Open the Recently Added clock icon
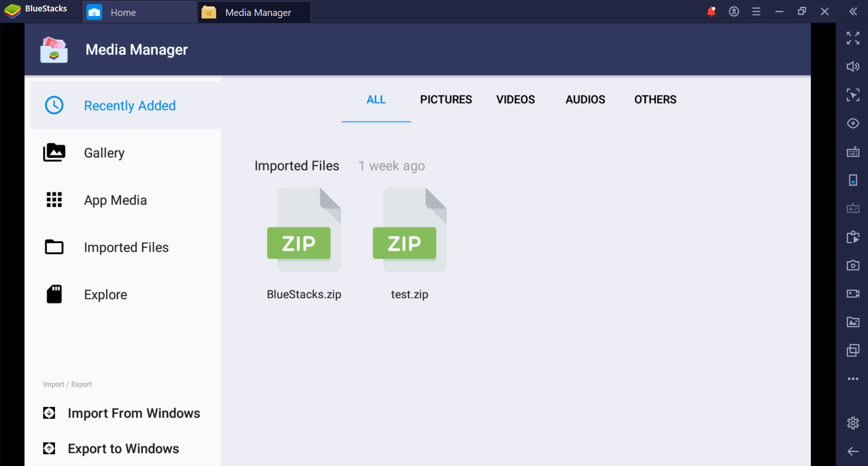Image resolution: width=868 pixels, height=466 pixels. [x=54, y=105]
